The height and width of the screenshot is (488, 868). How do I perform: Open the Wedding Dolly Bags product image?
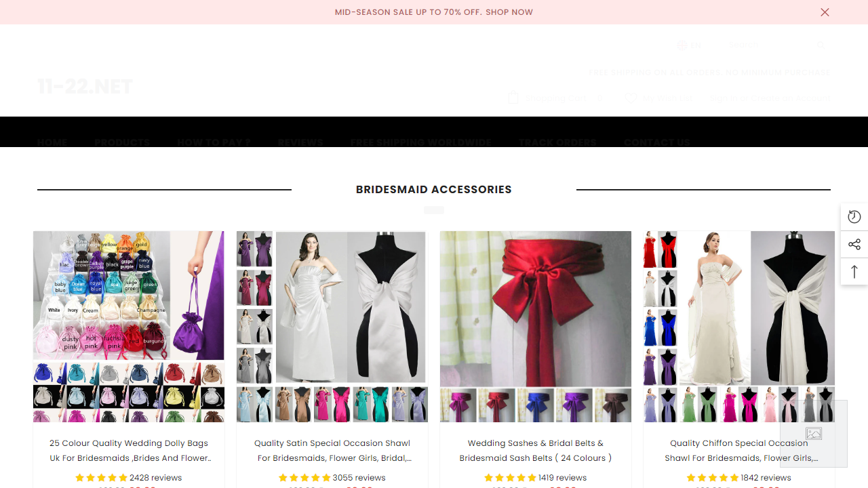pos(129,327)
